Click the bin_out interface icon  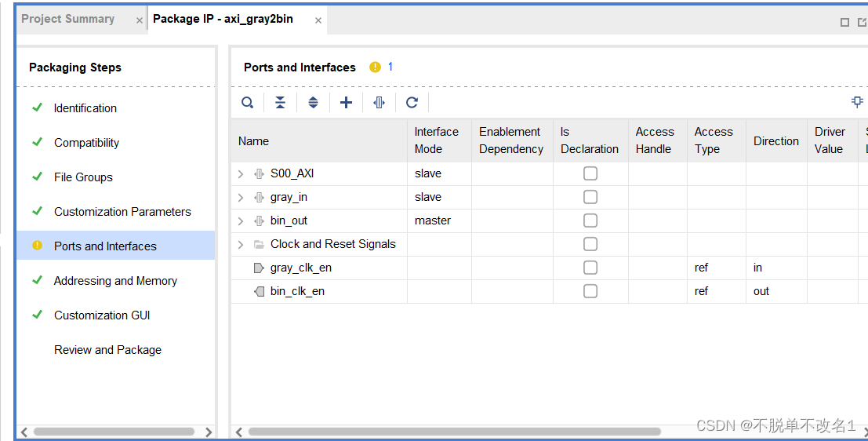point(259,221)
